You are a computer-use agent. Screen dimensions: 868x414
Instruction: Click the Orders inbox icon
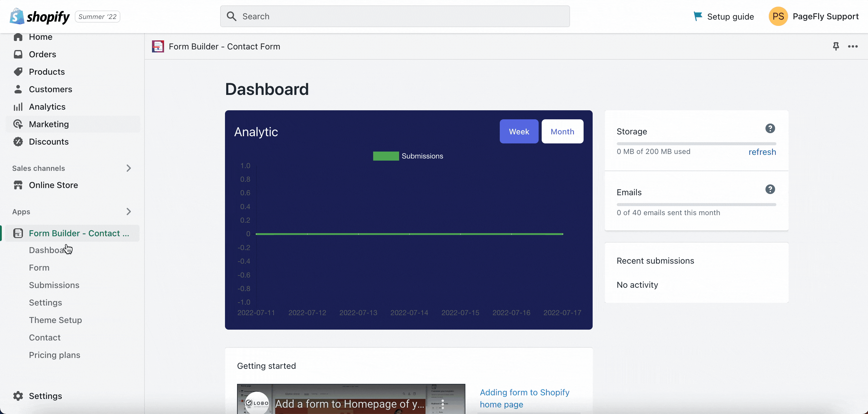(18, 54)
